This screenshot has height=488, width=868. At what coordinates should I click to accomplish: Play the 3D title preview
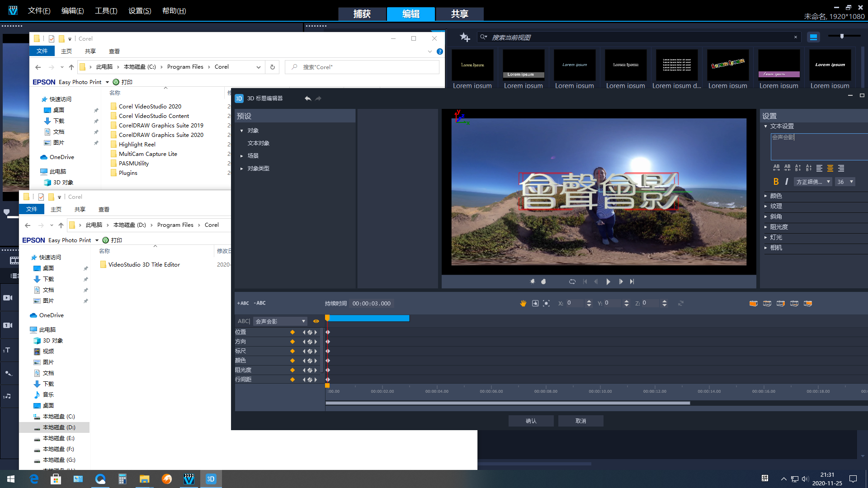[608, 282]
